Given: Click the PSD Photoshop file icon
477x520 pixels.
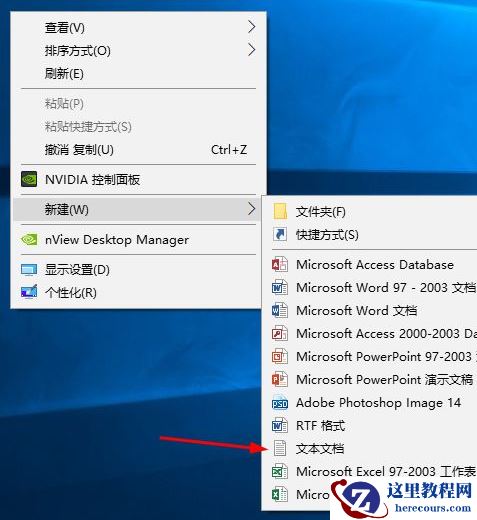Looking at the screenshot, I should (x=280, y=403).
